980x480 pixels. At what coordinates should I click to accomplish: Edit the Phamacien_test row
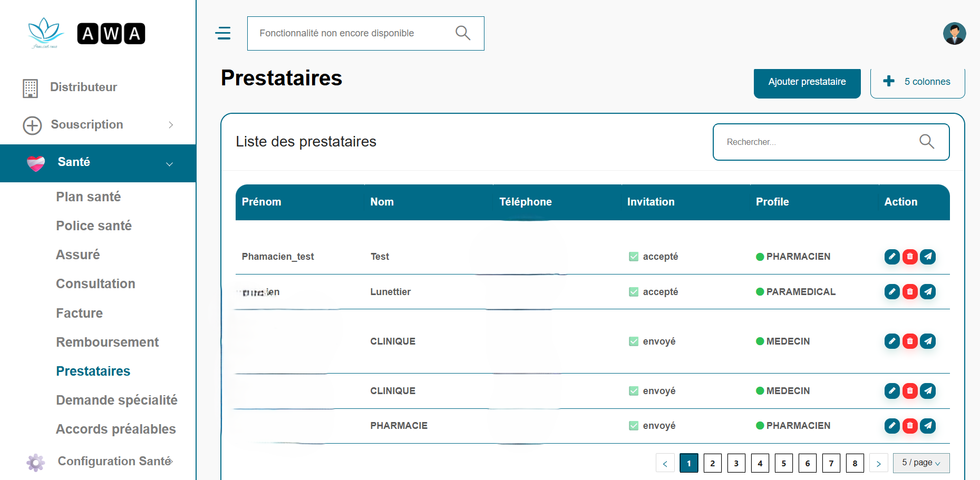[892, 257]
